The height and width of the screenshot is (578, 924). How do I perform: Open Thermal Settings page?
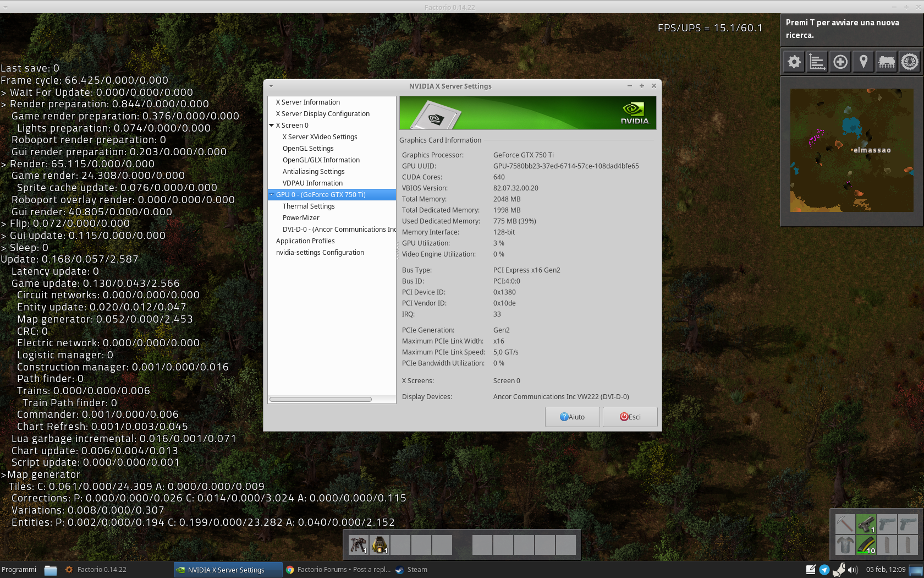(309, 206)
